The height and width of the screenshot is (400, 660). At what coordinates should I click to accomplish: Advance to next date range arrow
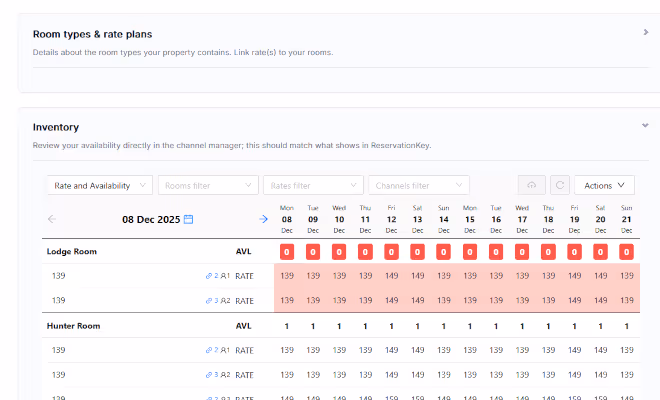click(x=263, y=219)
